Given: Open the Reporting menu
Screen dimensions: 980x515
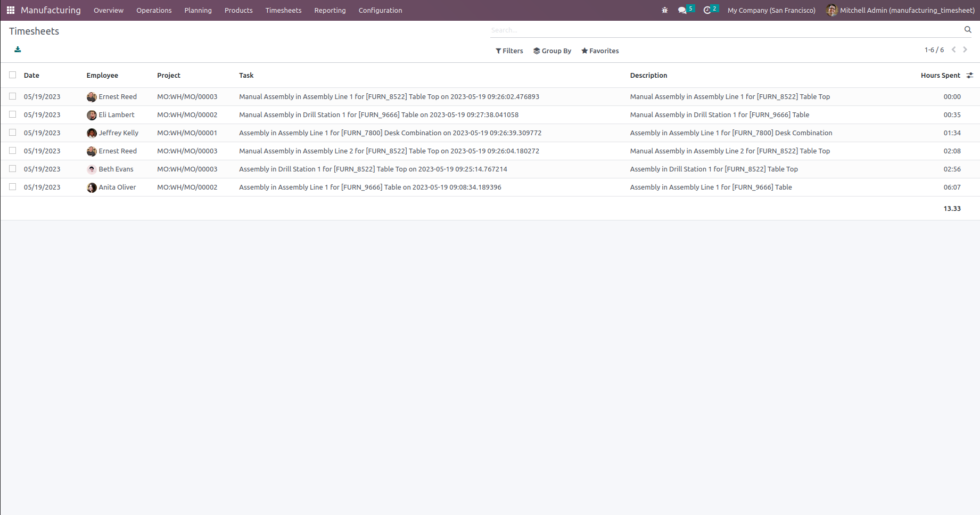Looking at the screenshot, I should point(330,10).
